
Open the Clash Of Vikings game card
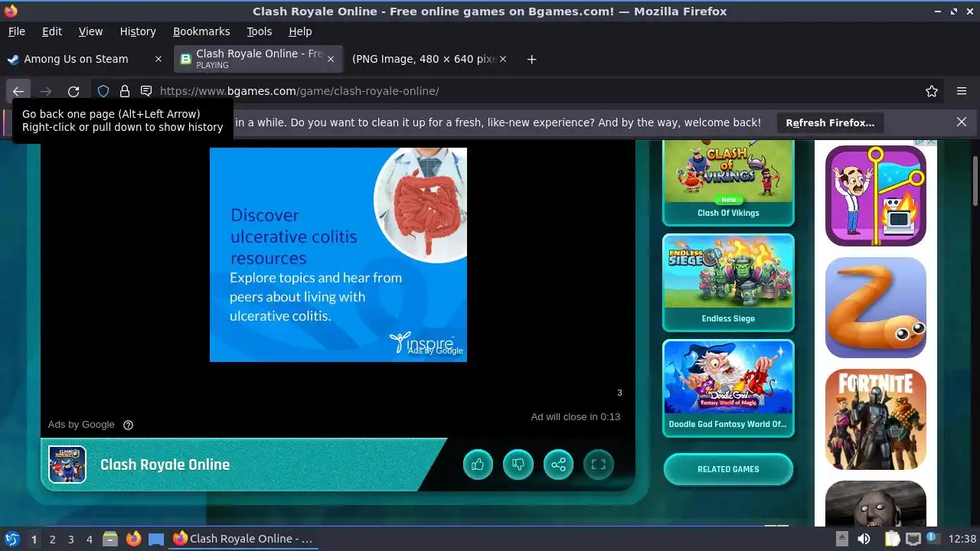point(728,182)
